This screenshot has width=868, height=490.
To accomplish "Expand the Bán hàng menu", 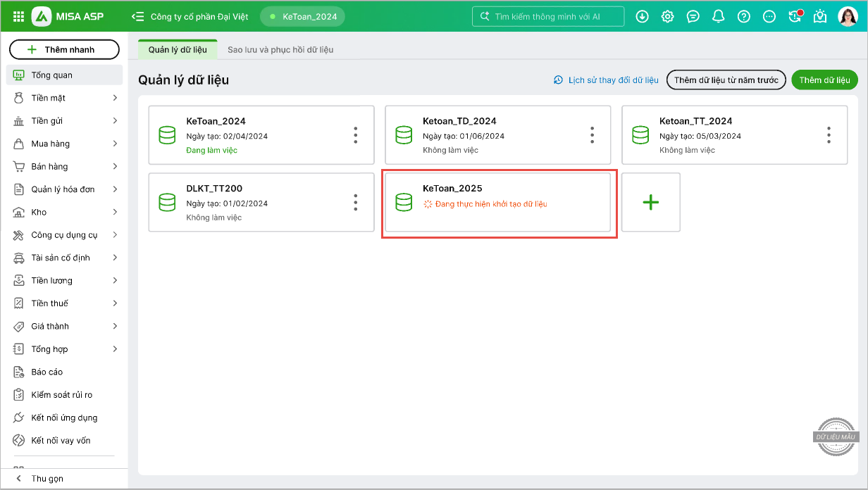I will pos(115,167).
